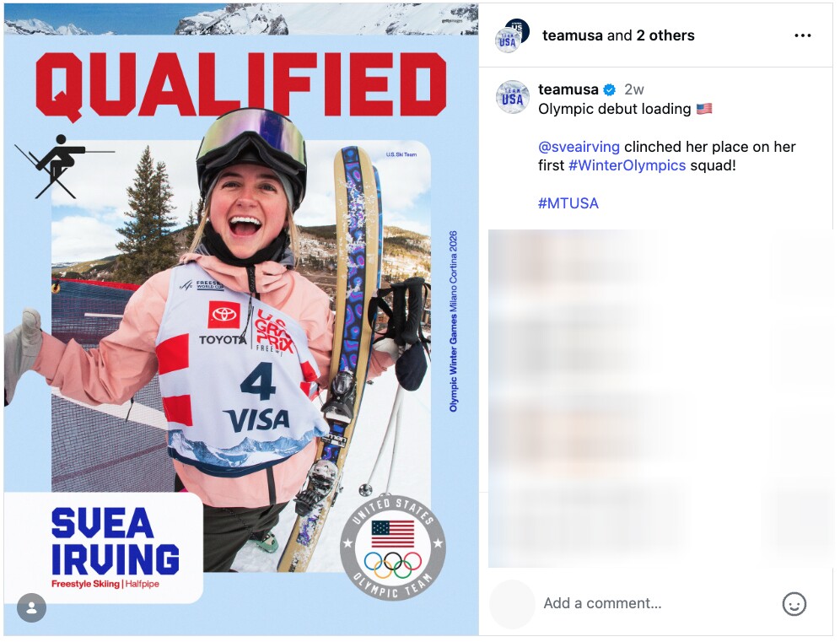
Task: Open the post options menu via the three dots
Action: click(x=802, y=35)
